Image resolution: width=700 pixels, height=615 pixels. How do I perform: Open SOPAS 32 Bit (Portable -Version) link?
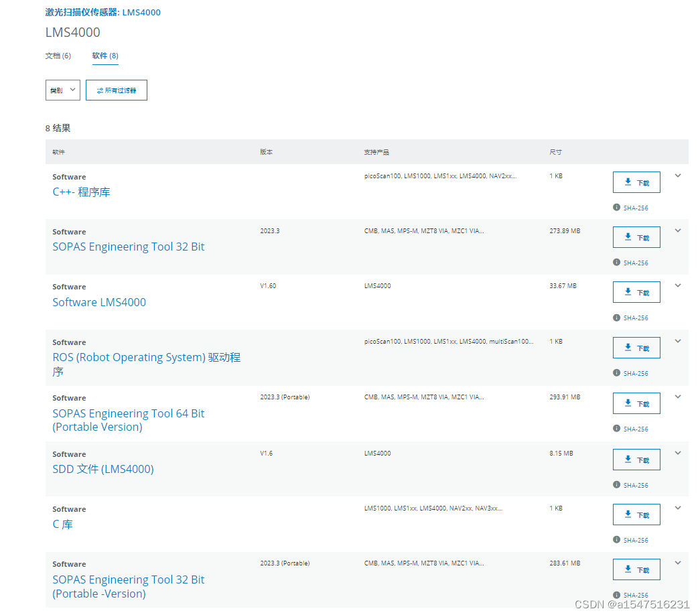pos(128,587)
